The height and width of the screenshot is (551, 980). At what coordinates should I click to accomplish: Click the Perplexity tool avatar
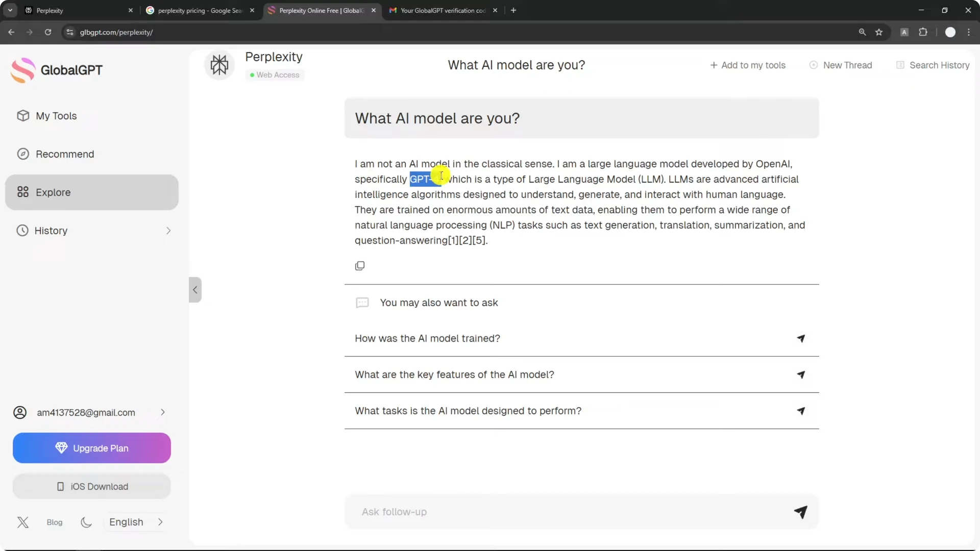point(219,65)
